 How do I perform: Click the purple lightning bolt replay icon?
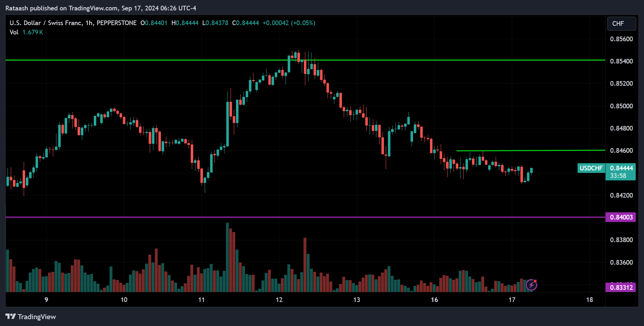click(531, 285)
